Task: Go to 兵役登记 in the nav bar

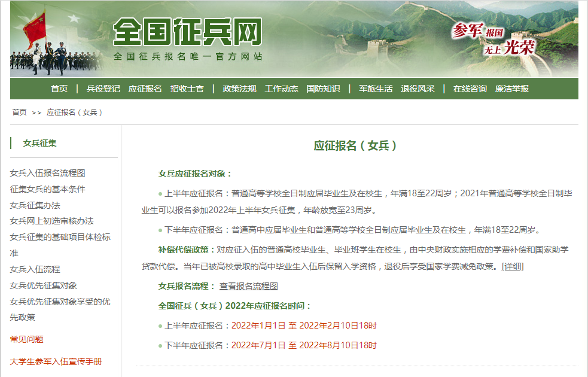Action: point(103,89)
